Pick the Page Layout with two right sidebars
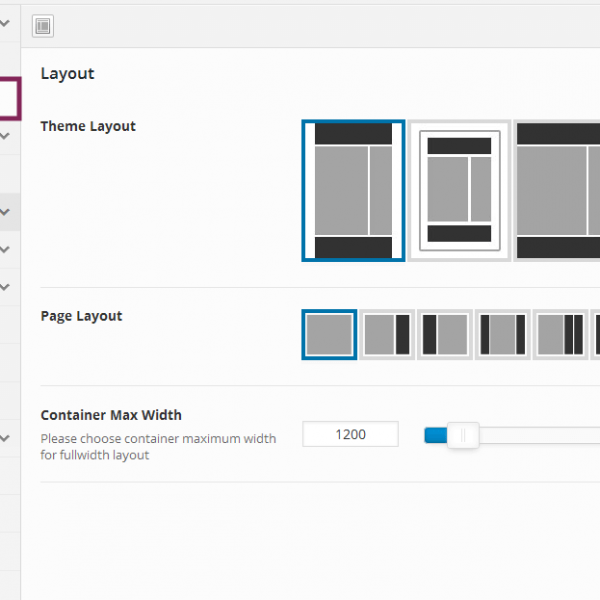This screenshot has height=600, width=600. 561,334
